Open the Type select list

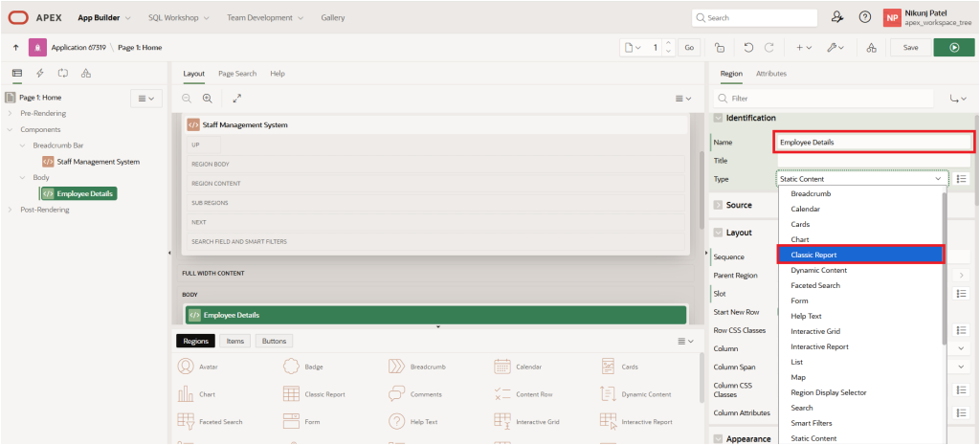click(x=861, y=179)
